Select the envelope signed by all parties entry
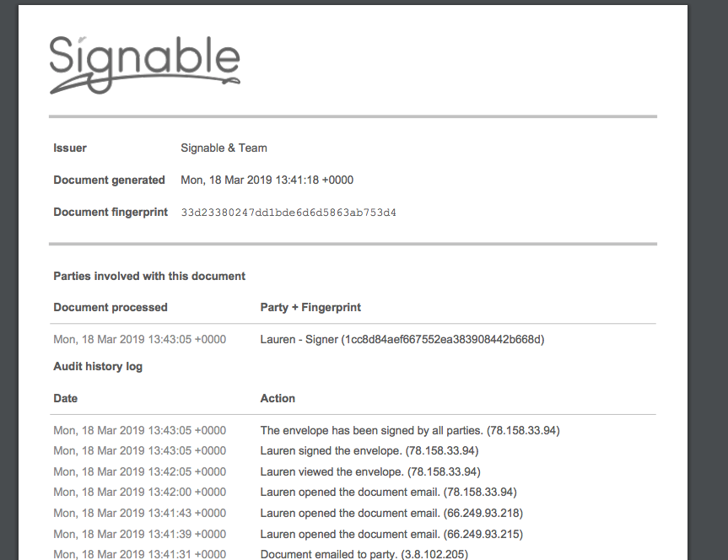Image resolution: width=728 pixels, height=560 pixels. click(x=410, y=430)
